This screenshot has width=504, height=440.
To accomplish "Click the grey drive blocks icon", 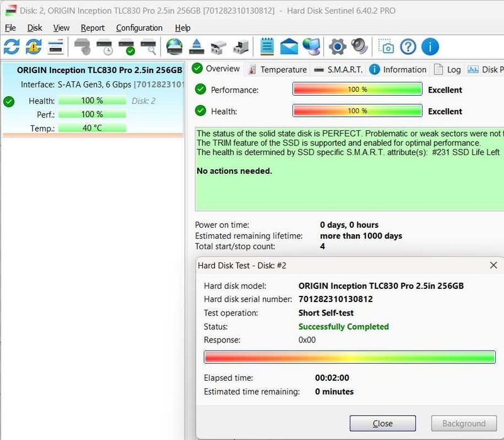I will pos(218,48).
